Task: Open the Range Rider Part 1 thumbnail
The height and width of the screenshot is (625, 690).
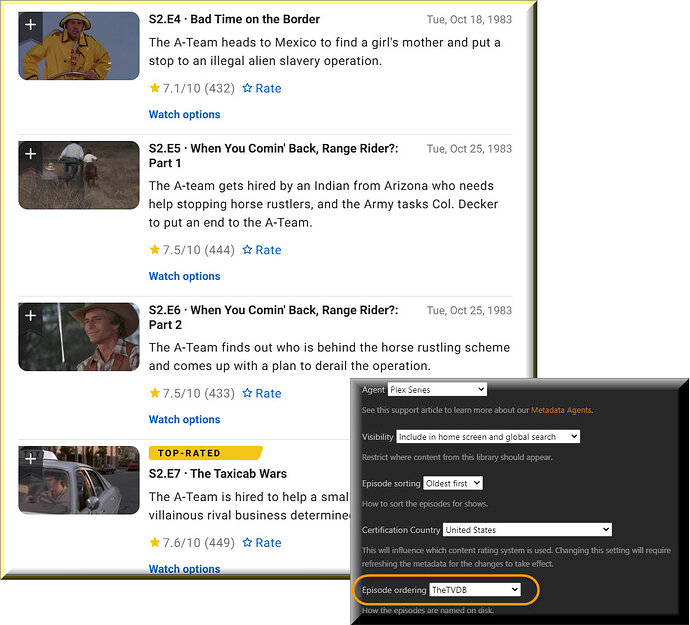Action: tap(79, 175)
